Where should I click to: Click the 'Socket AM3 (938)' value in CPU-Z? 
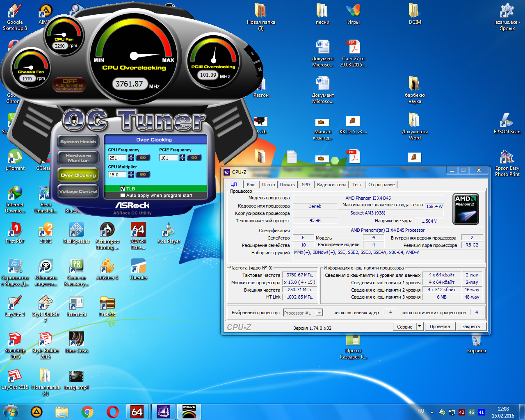[x=368, y=213]
